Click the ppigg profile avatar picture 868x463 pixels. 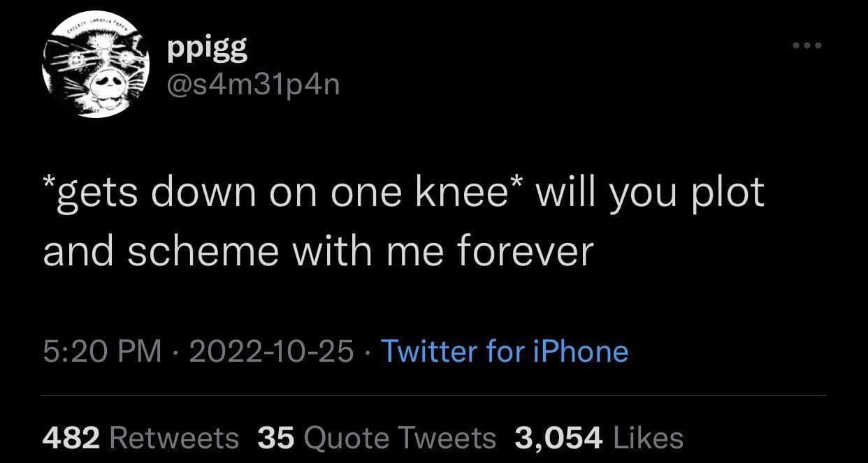(x=96, y=64)
